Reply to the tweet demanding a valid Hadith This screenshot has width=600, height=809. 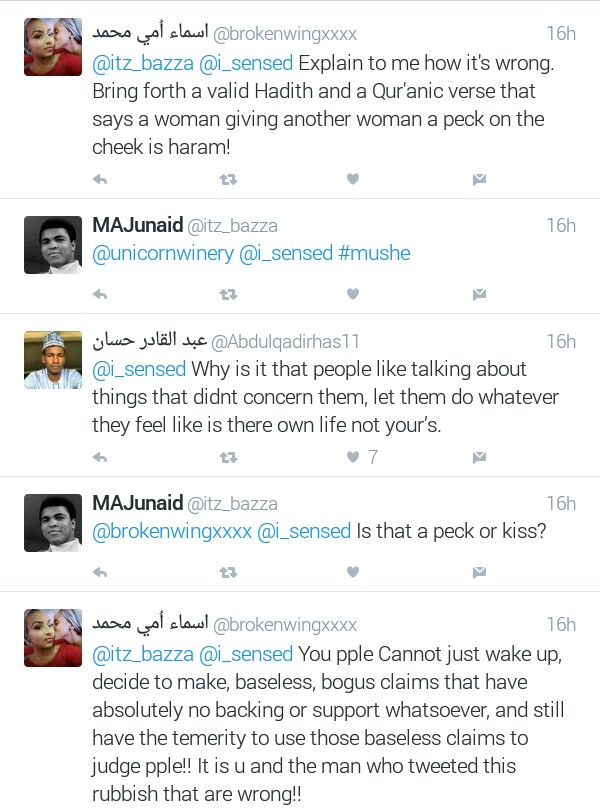coord(100,179)
